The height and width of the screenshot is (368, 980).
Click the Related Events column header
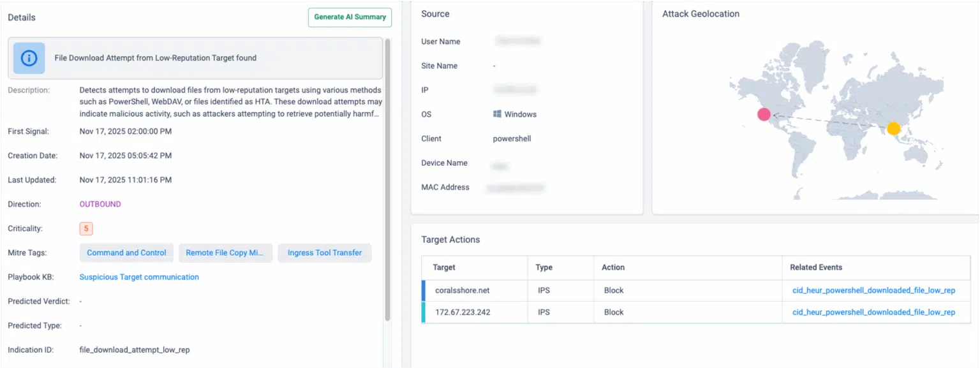(816, 267)
